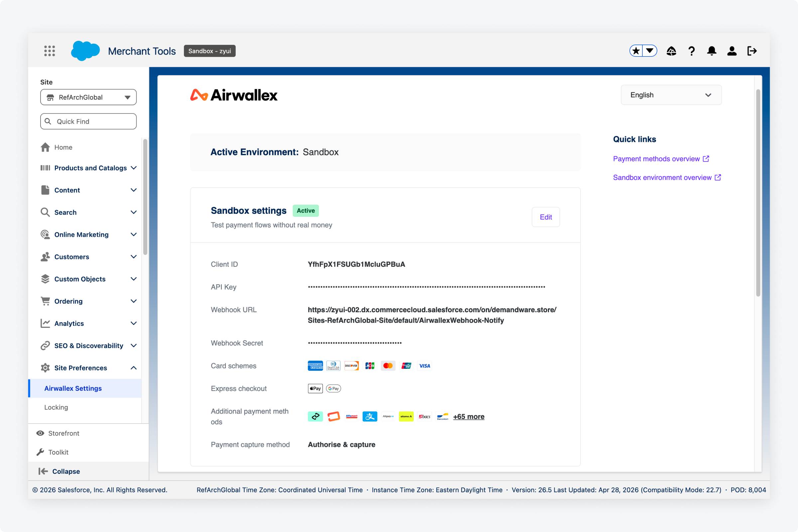Expand Custom Objects chevron

(134, 279)
